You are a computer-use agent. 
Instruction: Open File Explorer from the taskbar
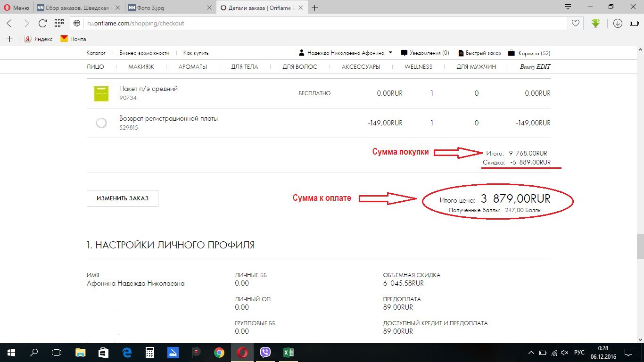coord(80,352)
